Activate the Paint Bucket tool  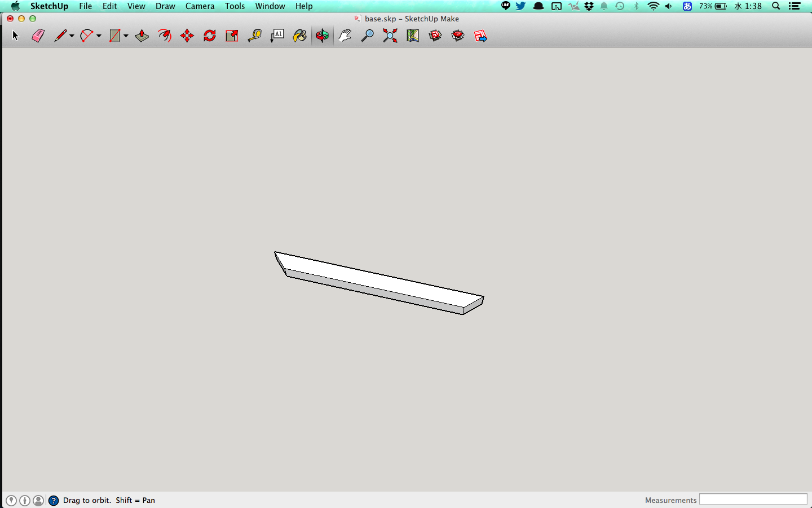pyautogui.click(x=300, y=36)
